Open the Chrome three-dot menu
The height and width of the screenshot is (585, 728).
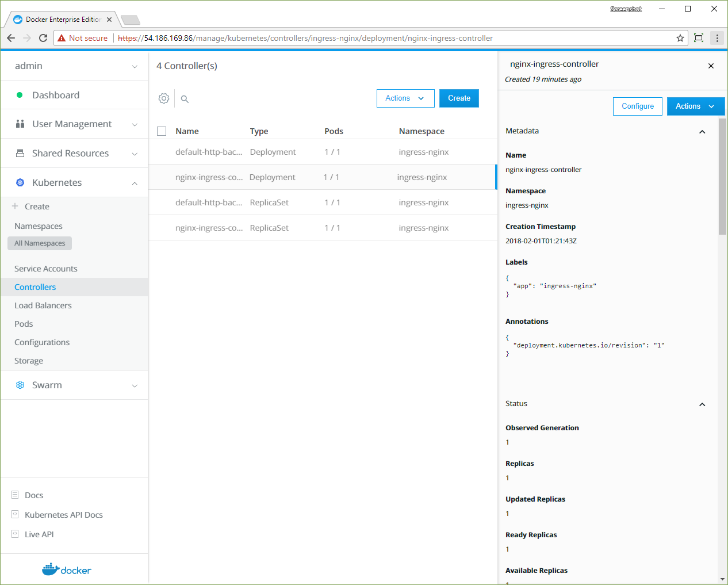[717, 38]
